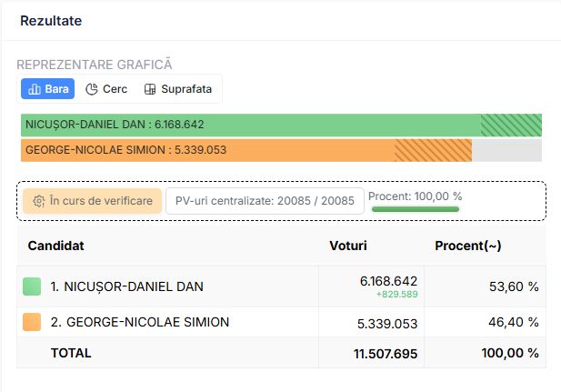Image resolution: width=561 pixels, height=392 pixels.
Task: Click the green Procent progress bar
Action: [416, 209]
